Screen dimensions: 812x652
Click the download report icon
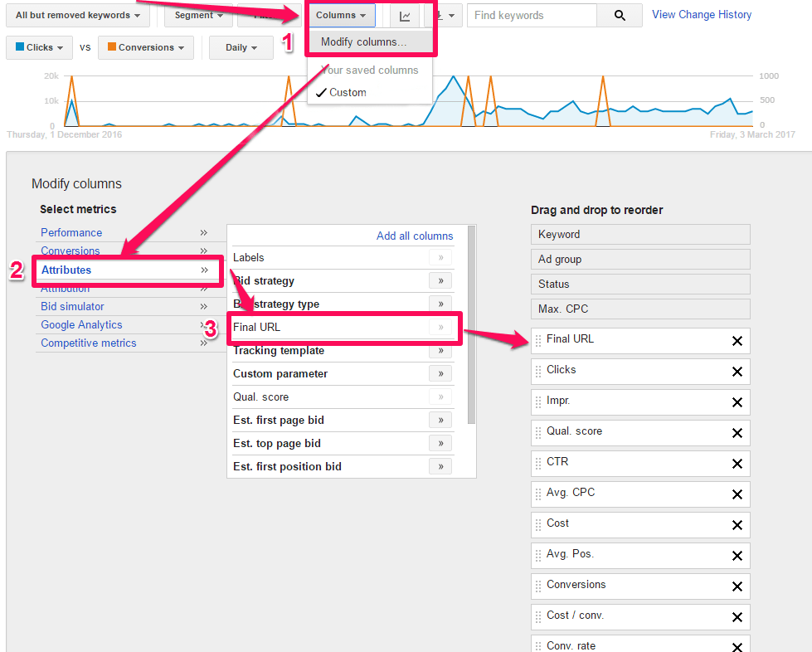point(440,15)
